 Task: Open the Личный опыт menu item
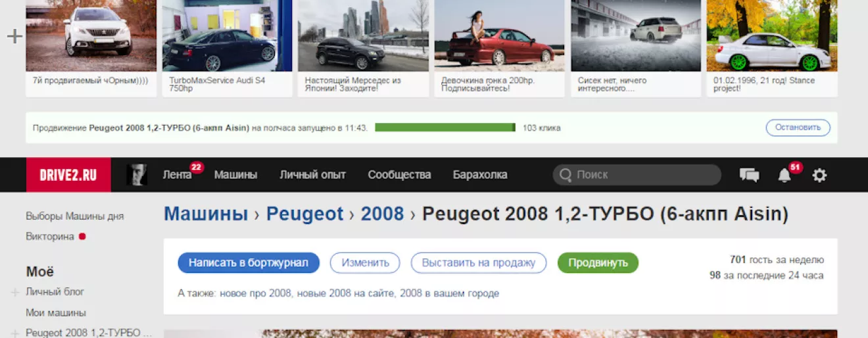point(312,175)
